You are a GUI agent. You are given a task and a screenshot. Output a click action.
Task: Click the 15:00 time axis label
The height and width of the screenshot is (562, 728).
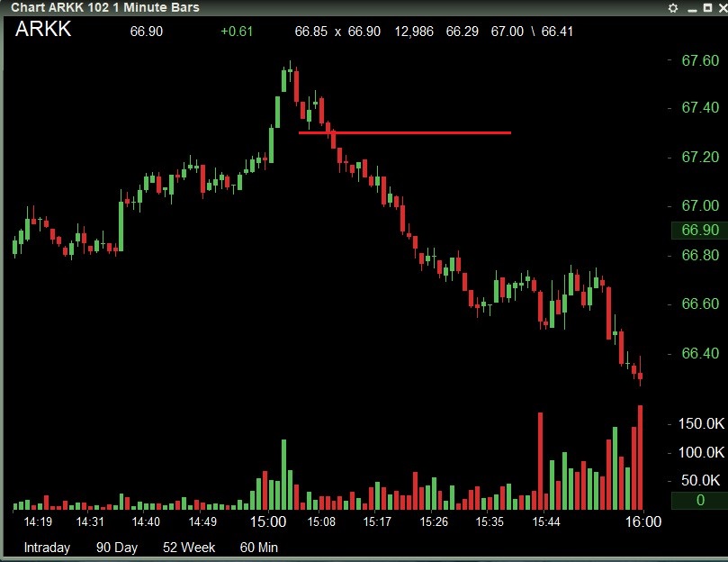click(x=268, y=521)
